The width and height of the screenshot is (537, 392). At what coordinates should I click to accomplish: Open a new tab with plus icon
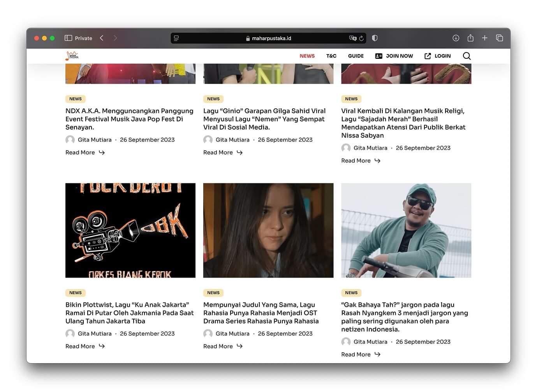click(x=484, y=38)
